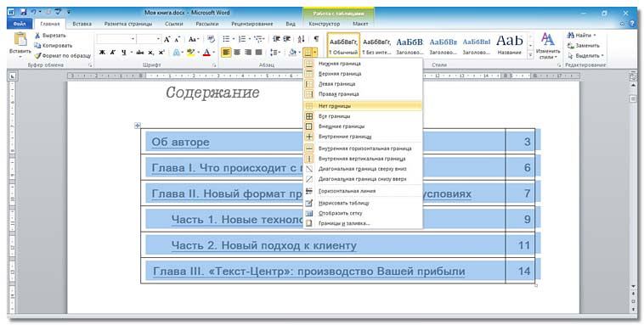Apply shading with the paint bucket button

click(x=292, y=53)
